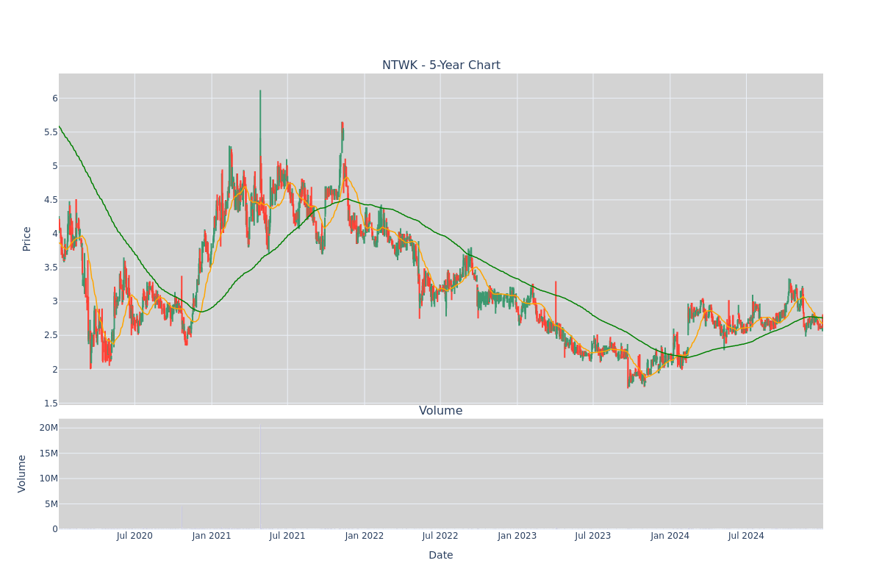Click the 'Date' x-axis label
The width and height of the screenshot is (882, 588).
click(x=441, y=556)
